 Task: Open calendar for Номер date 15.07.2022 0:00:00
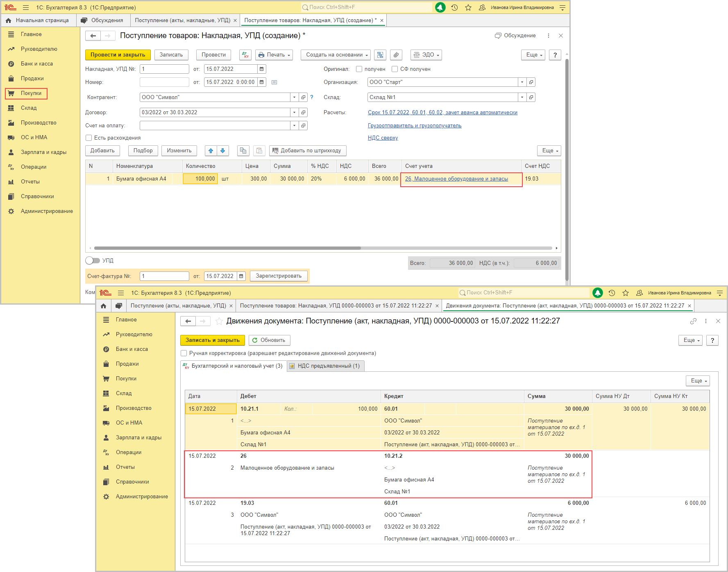(x=261, y=82)
